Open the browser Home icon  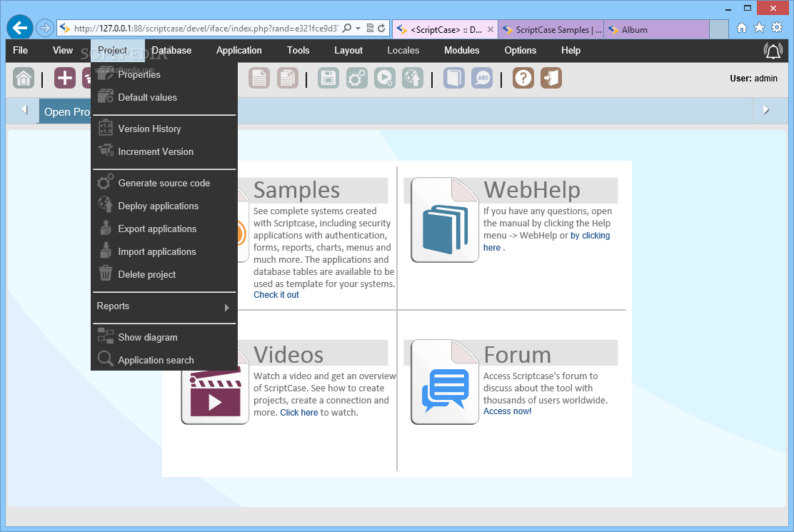(742, 27)
